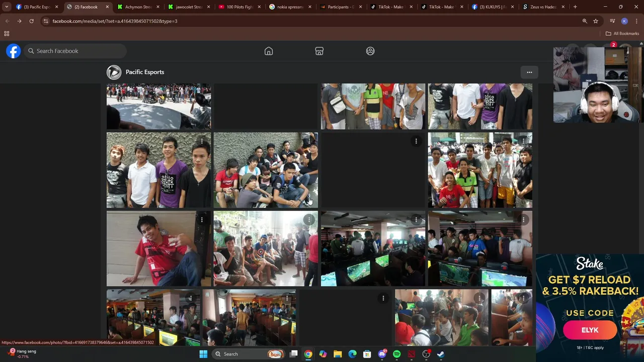
Task: Open the Chrome zoom magnifier icon
Action: [x=585, y=21]
